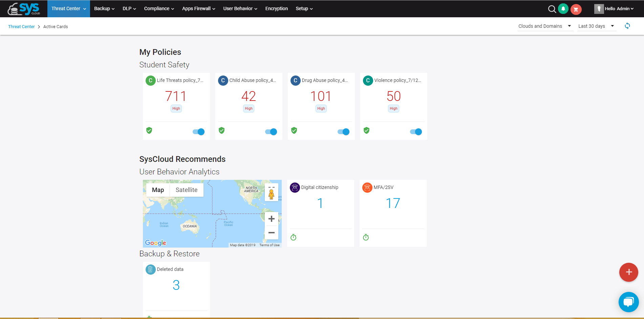Expand the Hello Admin account menu

point(616,8)
